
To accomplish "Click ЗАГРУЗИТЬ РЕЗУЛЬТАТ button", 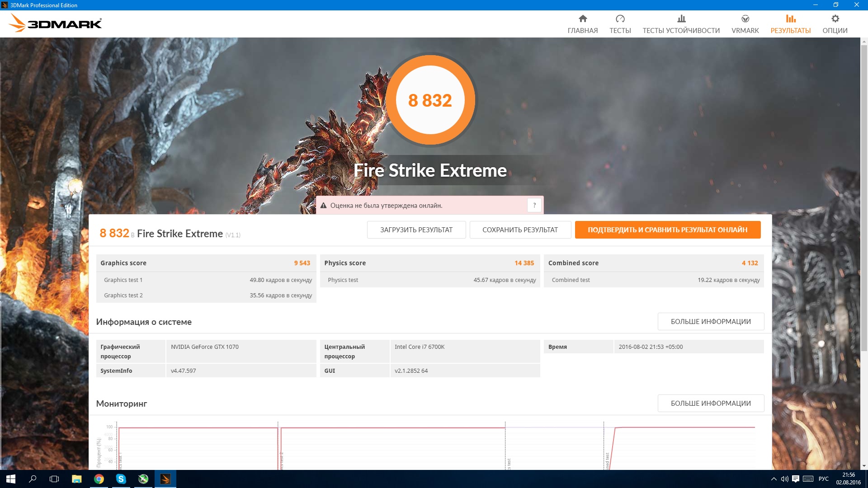I will pos(416,230).
